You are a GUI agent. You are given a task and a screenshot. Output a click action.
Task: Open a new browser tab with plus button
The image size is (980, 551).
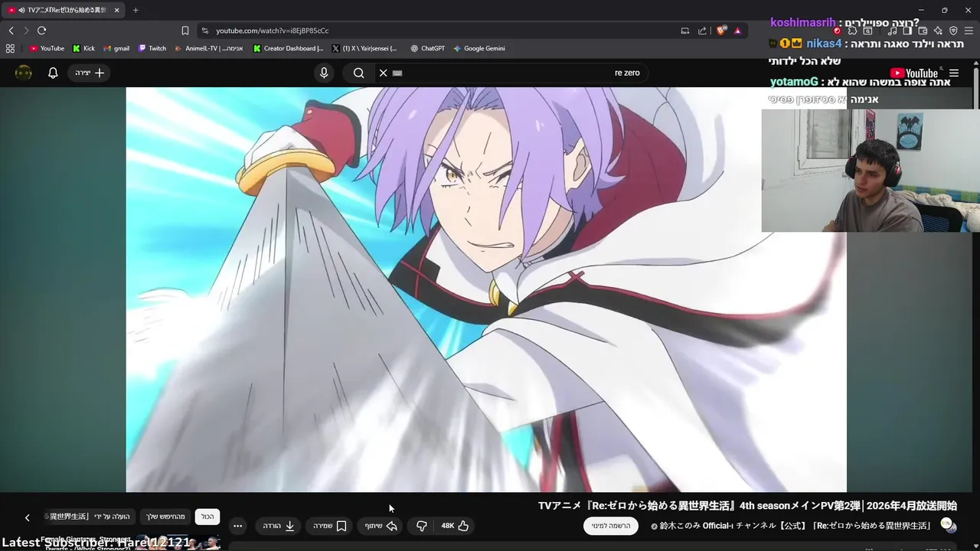pos(136,10)
